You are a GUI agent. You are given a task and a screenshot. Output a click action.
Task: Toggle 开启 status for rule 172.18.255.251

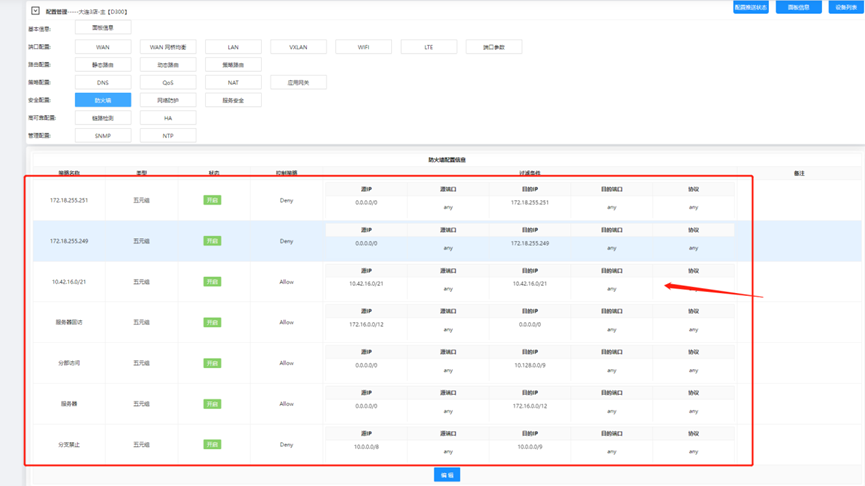(x=212, y=200)
